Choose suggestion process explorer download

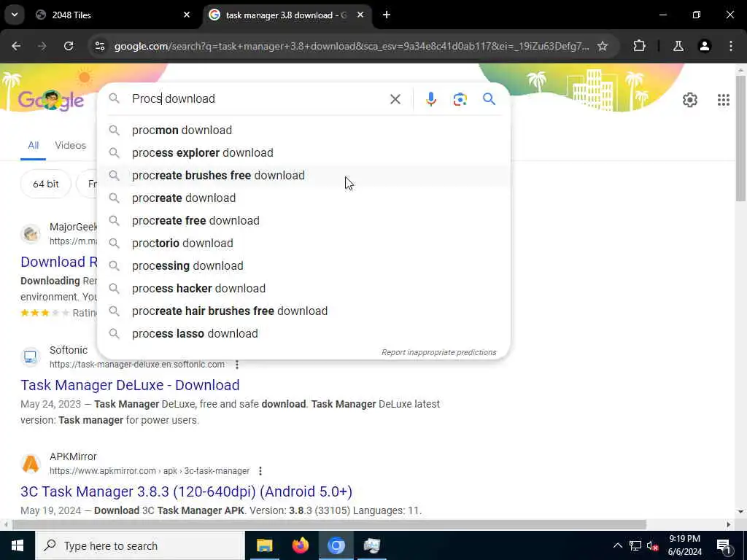[303, 153]
